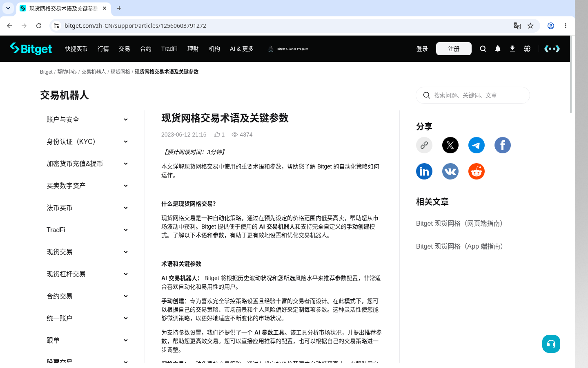Open the AI & 更多 nav menu

pos(242,49)
